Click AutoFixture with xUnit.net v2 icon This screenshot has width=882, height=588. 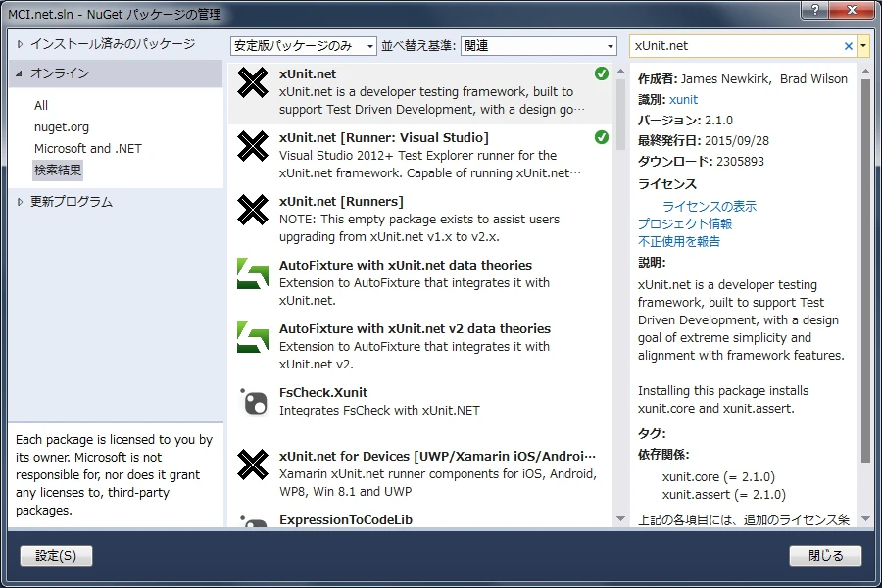pos(253,337)
